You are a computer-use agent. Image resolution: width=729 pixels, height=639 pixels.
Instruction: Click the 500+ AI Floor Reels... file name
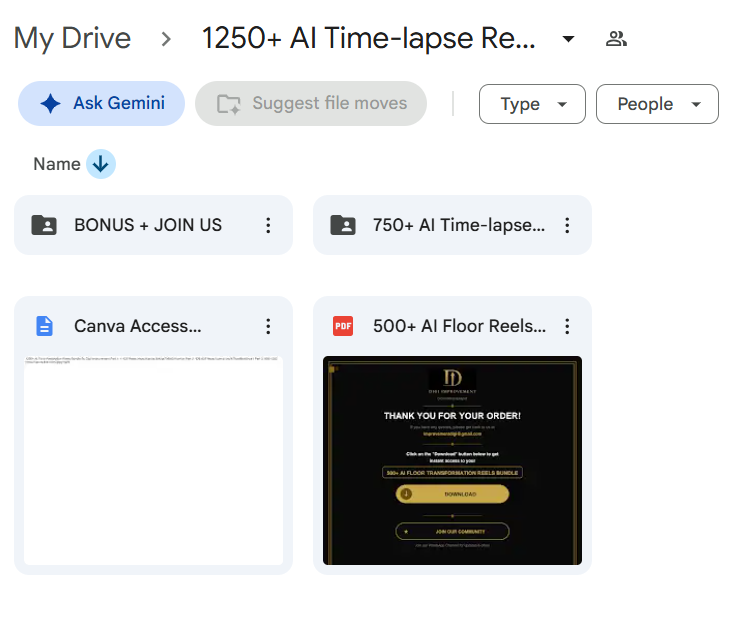[x=459, y=326]
